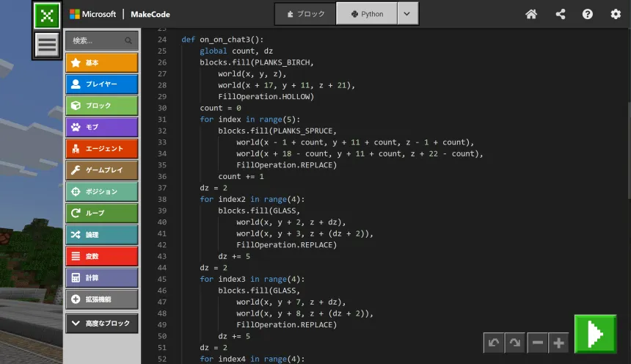
Task: Expand the 高度なブロック section
Action: [x=102, y=324]
